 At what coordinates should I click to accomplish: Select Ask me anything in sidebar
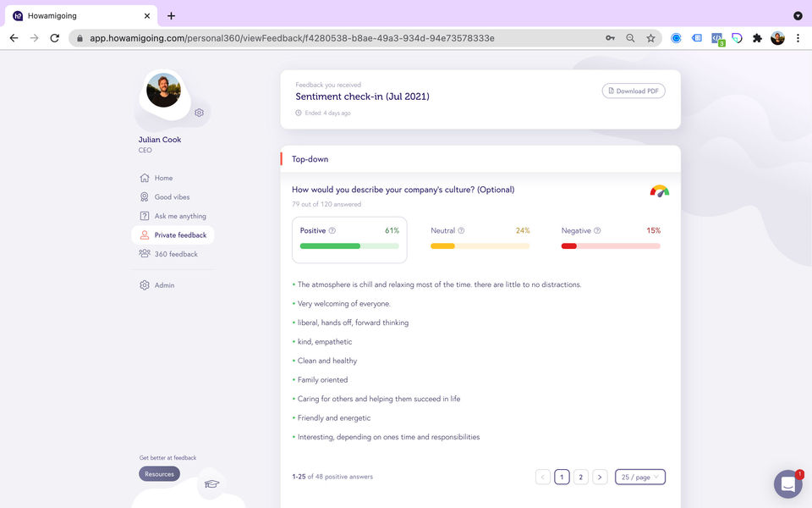pos(173,216)
